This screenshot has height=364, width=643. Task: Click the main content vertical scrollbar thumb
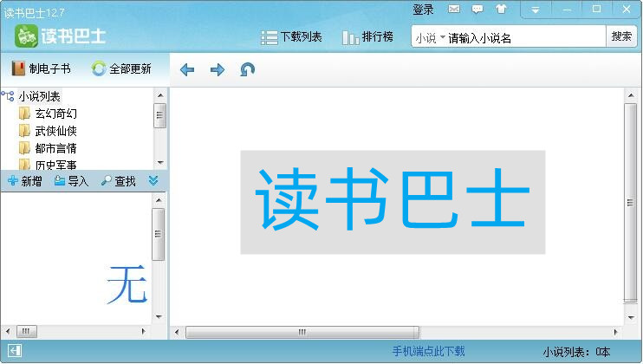tap(630, 203)
